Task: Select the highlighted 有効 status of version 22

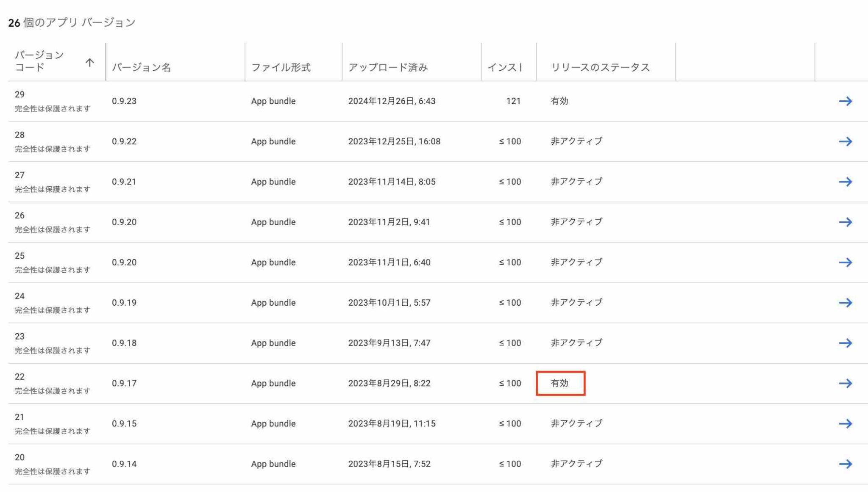Action: (560, 383)
